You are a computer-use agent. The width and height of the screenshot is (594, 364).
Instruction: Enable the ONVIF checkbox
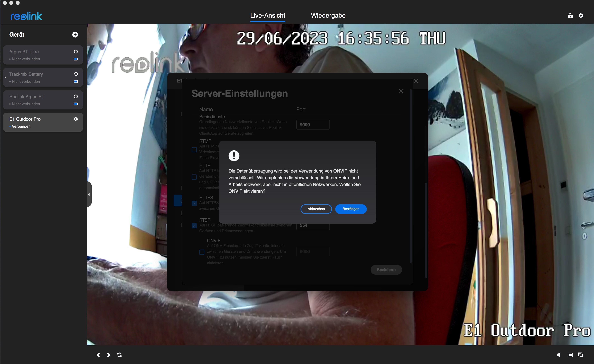pos(202,252)
